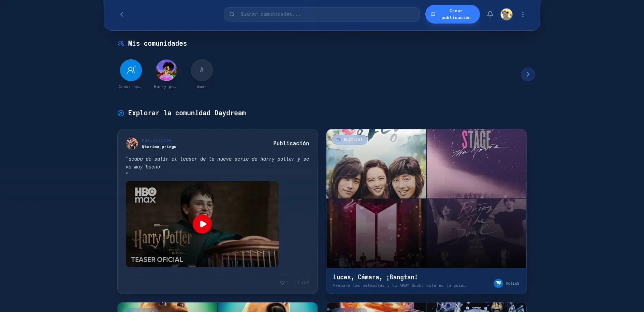Viewport: 644px width, 312px height.
Task: Click the Publicación label on the post
Action: 291,143
